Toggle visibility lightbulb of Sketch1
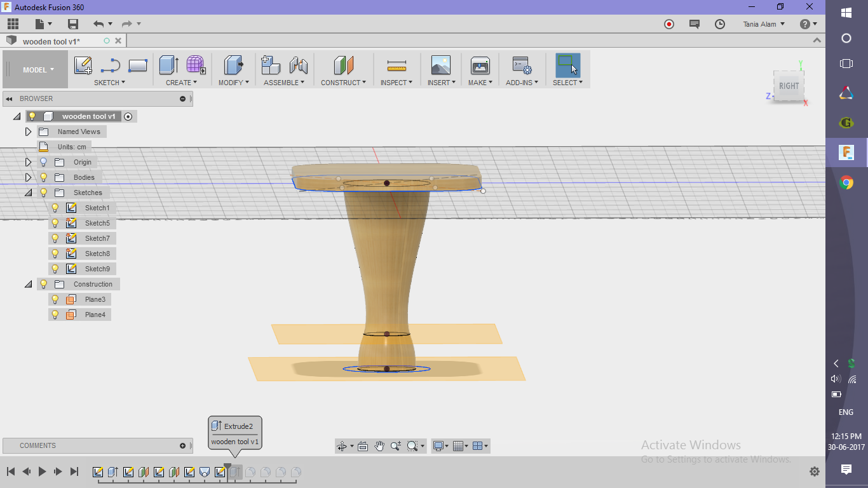Screen dimensions: 868x488 tap(55, 208)
